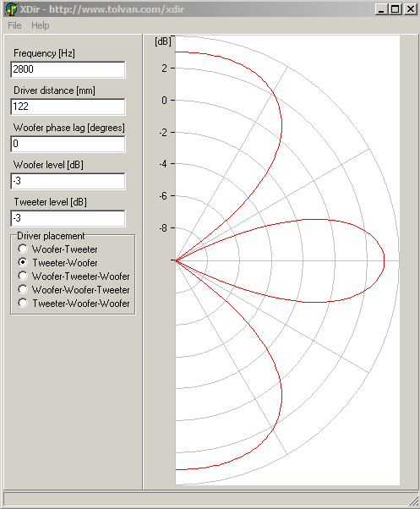Viewport: 420px width, 509px height.
Task: Click the Woofer level [dB] field
Action: tap(68, 181)
